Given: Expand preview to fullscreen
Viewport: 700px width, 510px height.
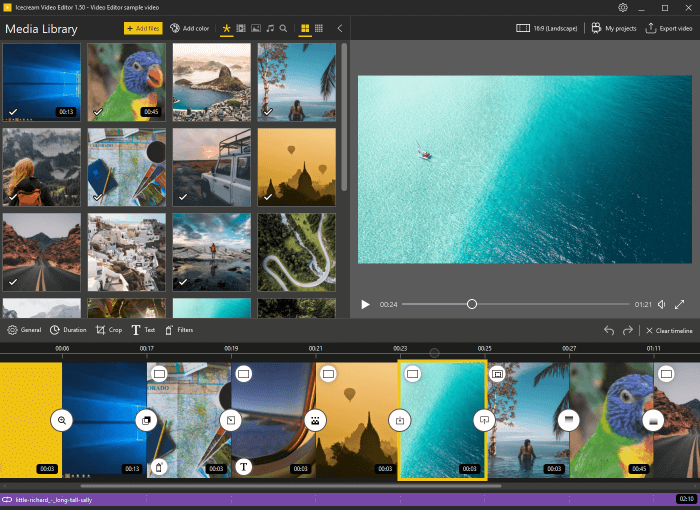Looking at the screenshot, I should click(680, 304).
